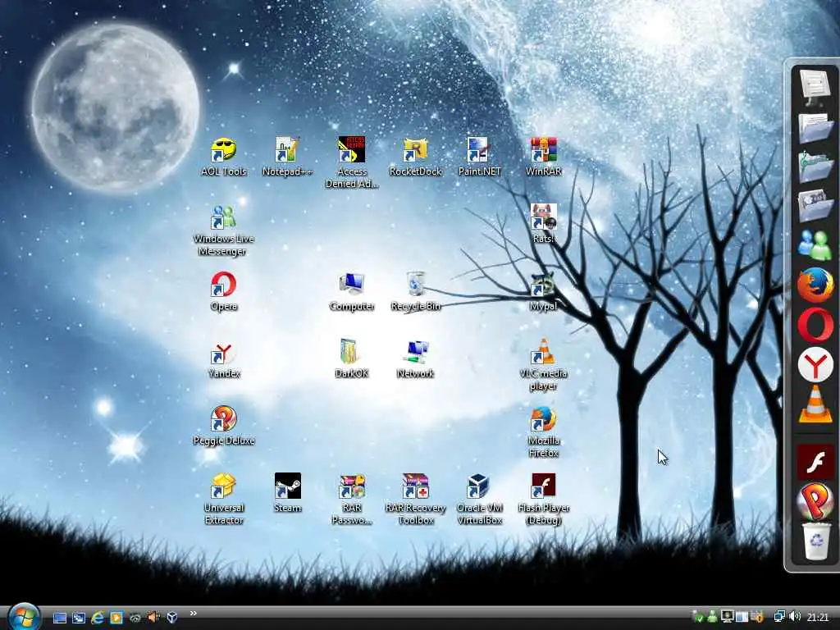The height and width of the screenshot is (630, 840).
Task: Select the DarkOK folder on desktop
Action: tap(351, 359)
